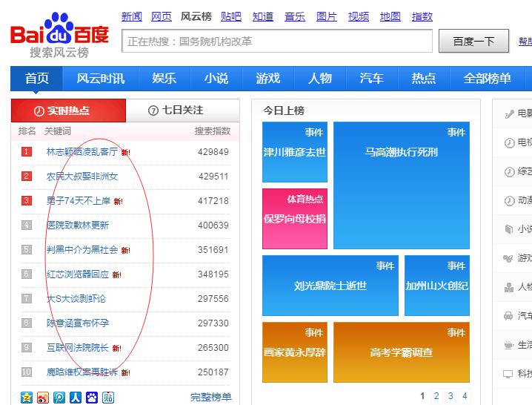Open 人物 in the blue navigation bar
Screen dimensions: 532x405
point(320,79)
